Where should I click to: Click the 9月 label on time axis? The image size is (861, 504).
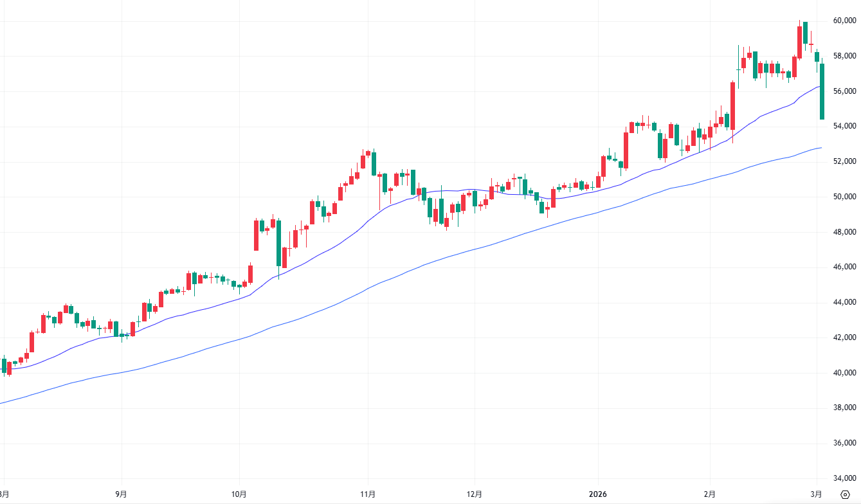pos(121,494)
